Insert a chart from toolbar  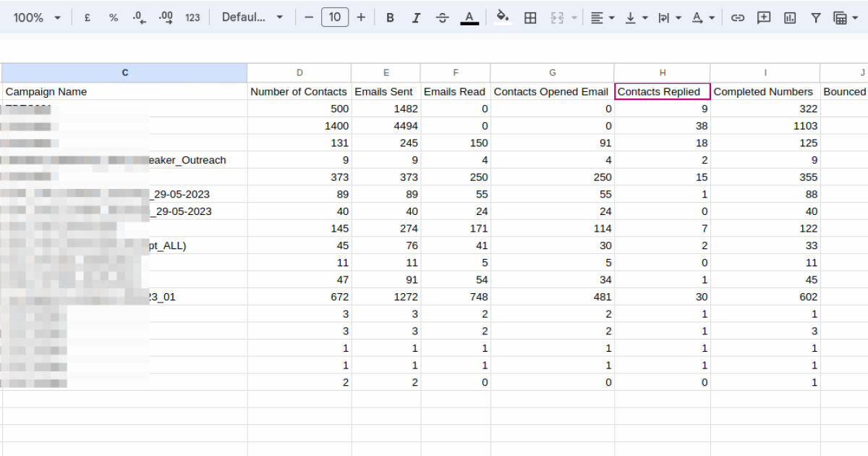(x=790, y=17)
